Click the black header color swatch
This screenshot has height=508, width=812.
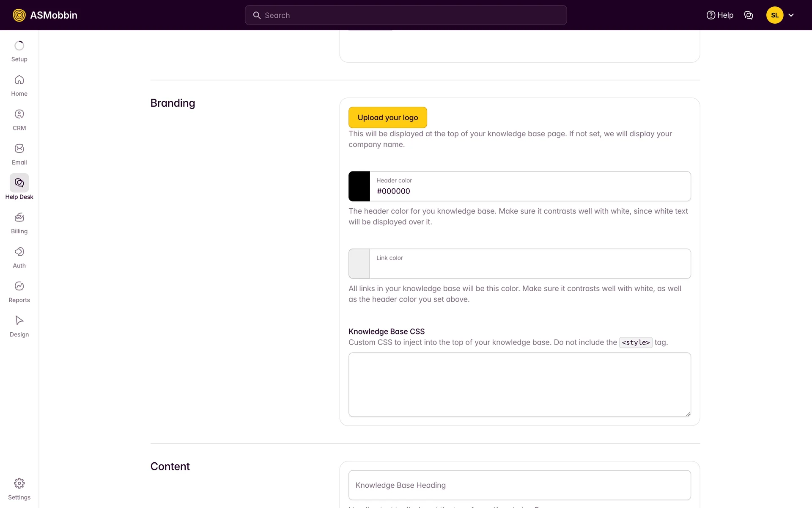pyautogui.click(x=359, y=186)
